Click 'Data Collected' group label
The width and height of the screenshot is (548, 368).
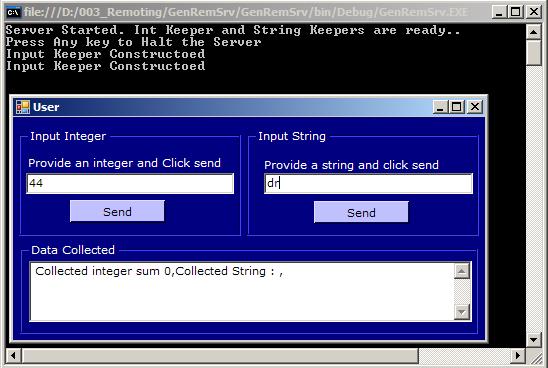(73, 250)
